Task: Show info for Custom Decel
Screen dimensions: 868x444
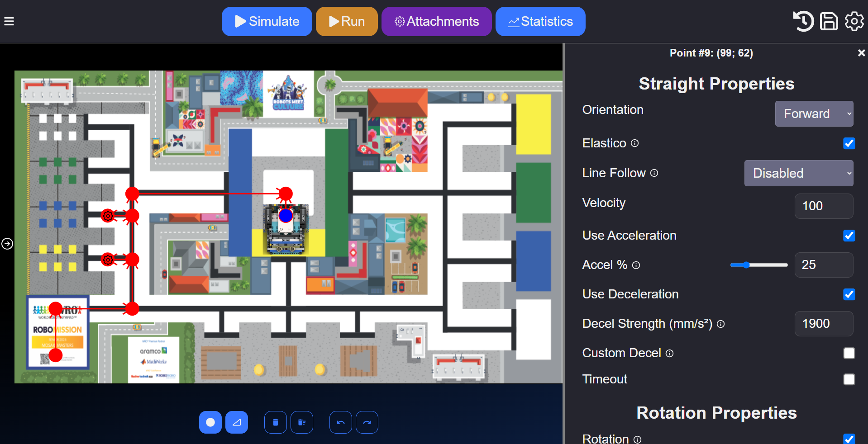Action: [x=670, y=354]
